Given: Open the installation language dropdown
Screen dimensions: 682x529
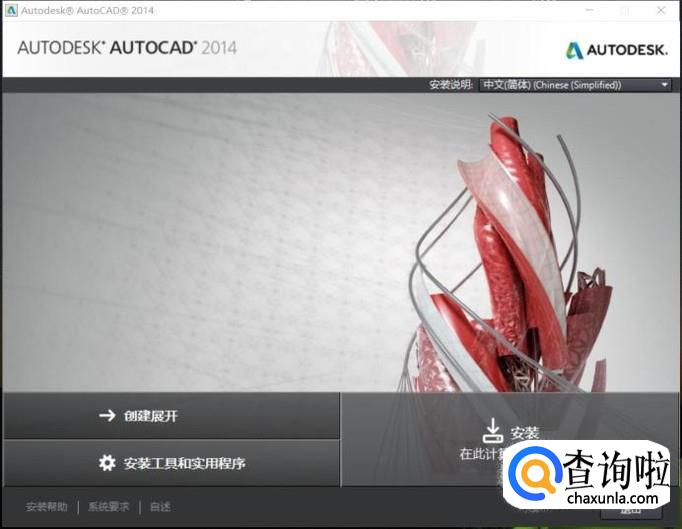Looking at the screenshot, I should [575, 85].
